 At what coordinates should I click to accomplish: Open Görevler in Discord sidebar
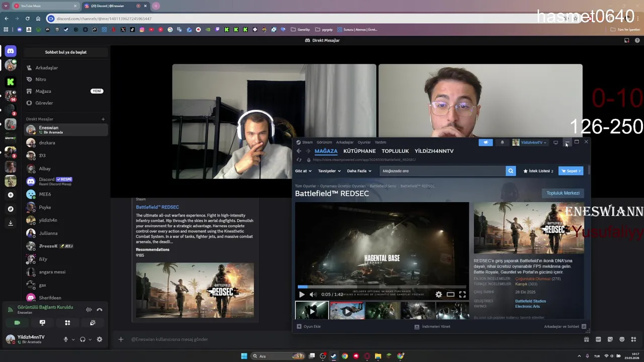coord(65,103)
